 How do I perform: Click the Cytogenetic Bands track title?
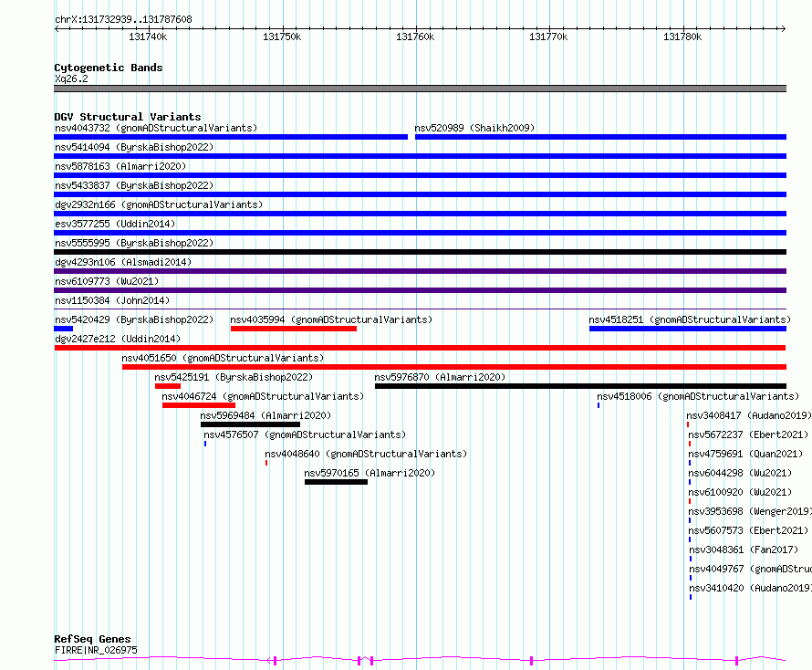click(x=109, y=68)
